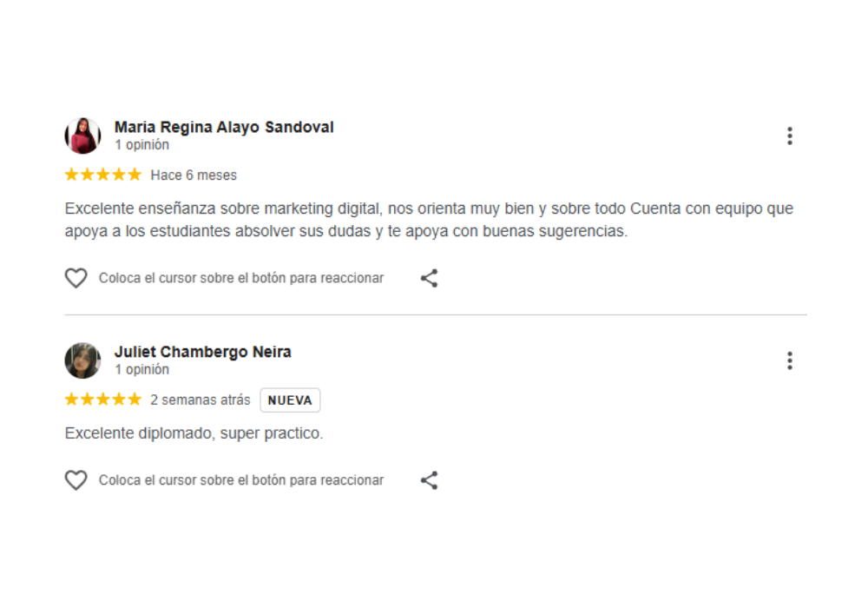Open reviewer name Juliet Chambergo Neira
Screen dimensions: 868x608
(202, 352)
